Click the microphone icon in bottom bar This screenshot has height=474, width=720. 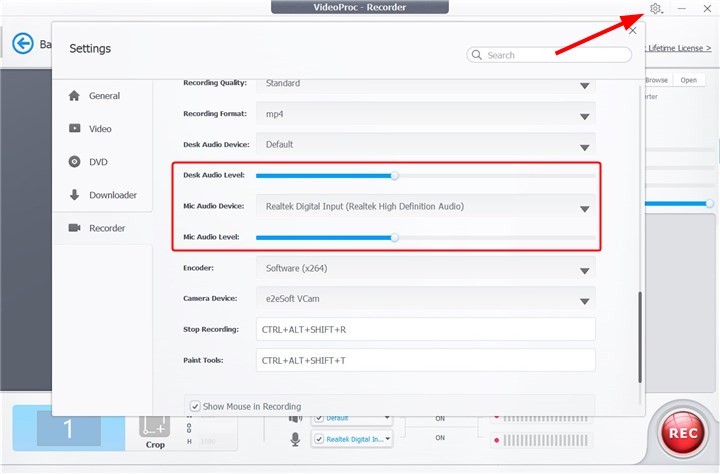[295, 439]
